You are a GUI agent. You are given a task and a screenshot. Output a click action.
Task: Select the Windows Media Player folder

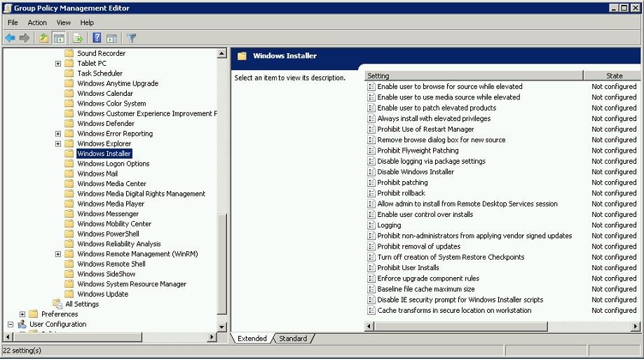(x=111, y=204)
